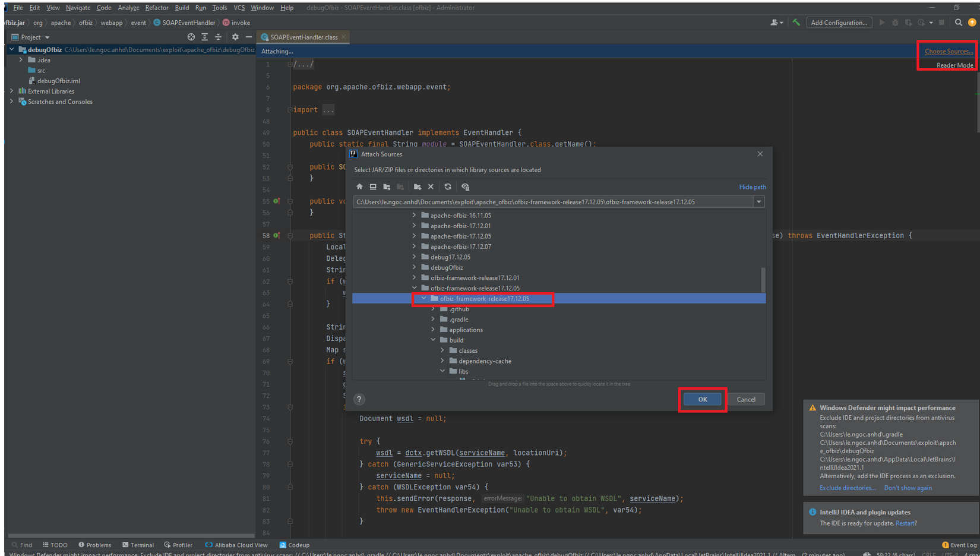Open Search Everywhere magnifier icon
Image resolution: width=980 pixels, height=556 pixels.
click(958, 23)
